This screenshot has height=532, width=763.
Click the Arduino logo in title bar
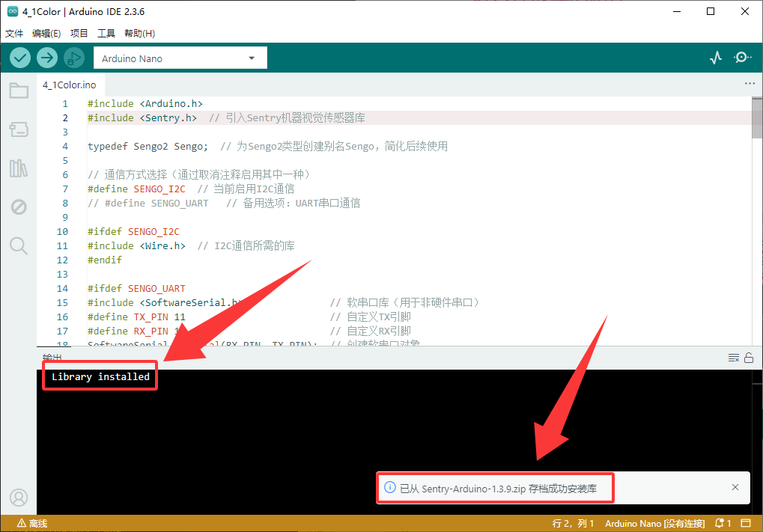click(13, 11)
